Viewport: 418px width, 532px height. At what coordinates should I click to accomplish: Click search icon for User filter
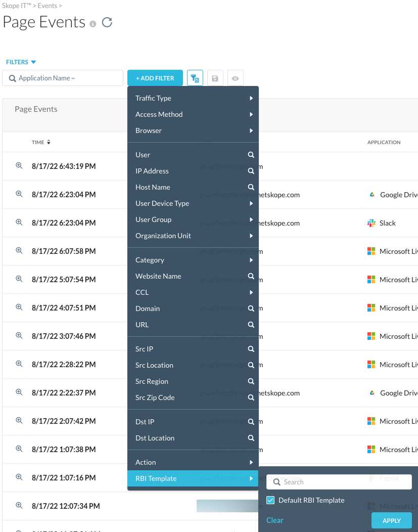[x=251, y=155]
